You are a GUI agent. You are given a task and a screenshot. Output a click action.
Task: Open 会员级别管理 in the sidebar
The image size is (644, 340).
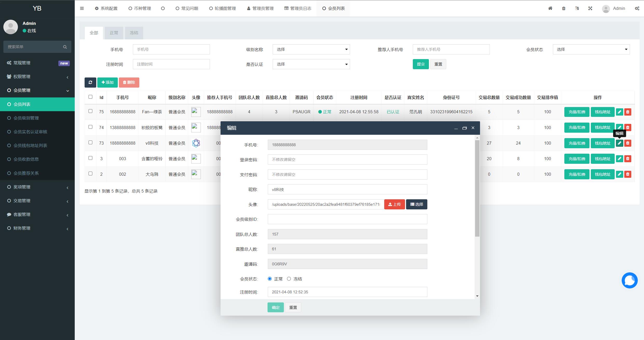click(x=26, y=118)
